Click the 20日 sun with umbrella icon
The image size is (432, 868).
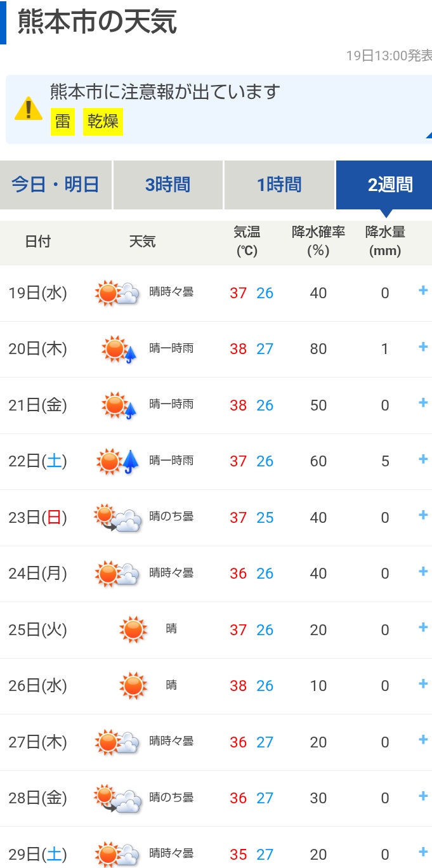tap(119, 349)
